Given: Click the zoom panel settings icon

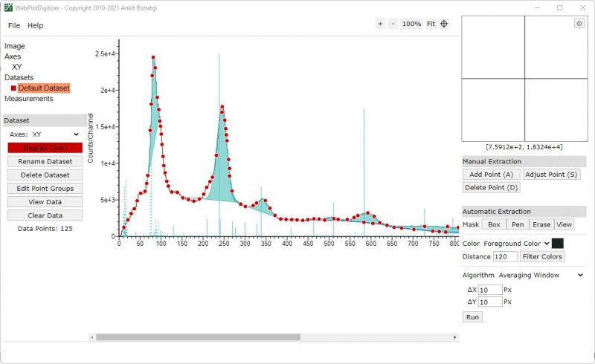Looking at the screenshot, I should pyautogui.click(x=579, y=24).
